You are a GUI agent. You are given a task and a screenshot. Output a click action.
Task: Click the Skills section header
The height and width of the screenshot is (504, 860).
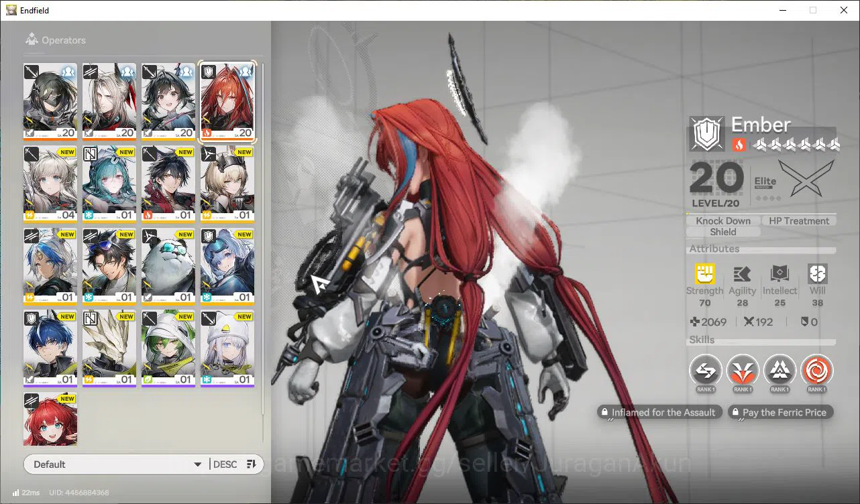[702, 340]
